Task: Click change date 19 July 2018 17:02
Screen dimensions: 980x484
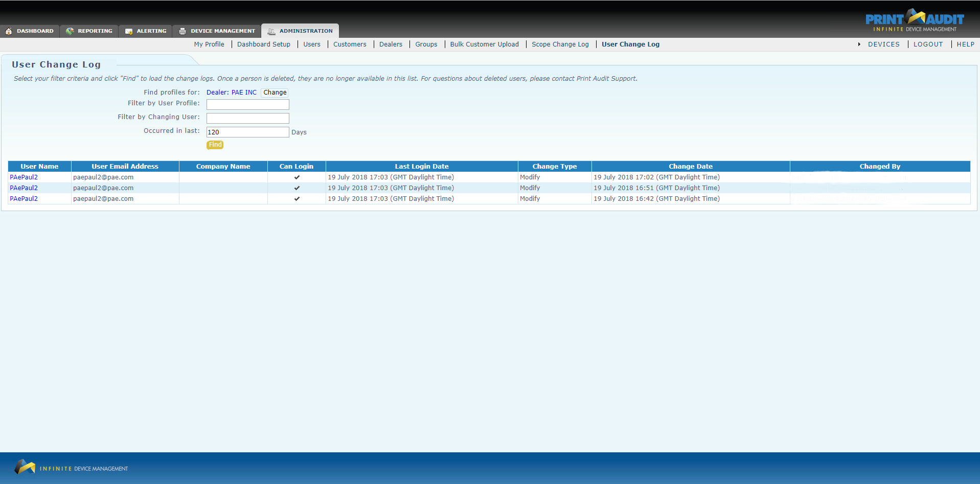Action: coord(656,177)
